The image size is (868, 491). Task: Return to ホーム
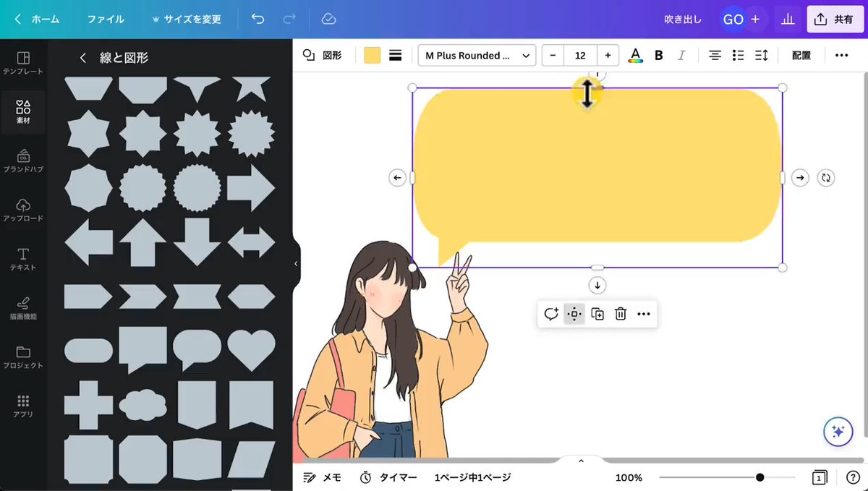pos(38,20)
